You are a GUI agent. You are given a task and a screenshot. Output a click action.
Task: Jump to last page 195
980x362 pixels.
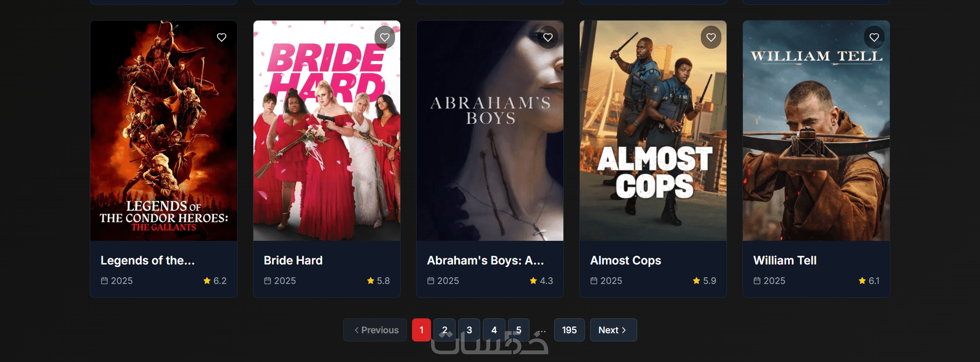point(570,330)
